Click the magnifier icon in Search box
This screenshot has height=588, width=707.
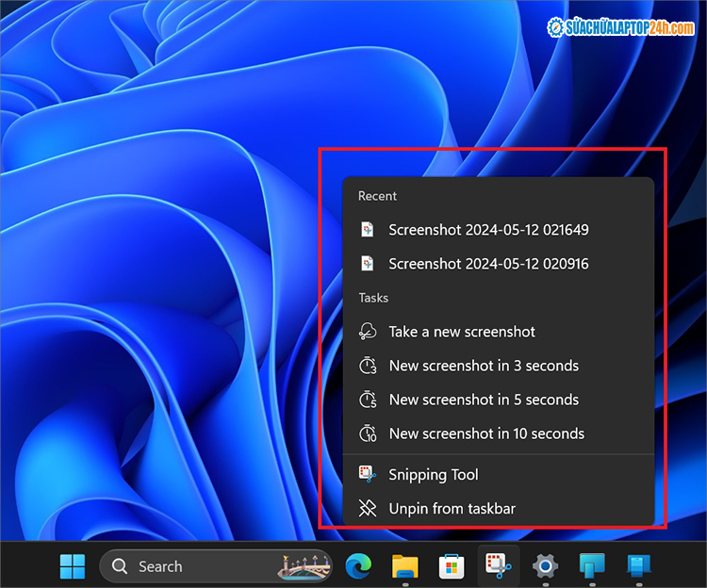pyautogui.click(x=120, y=566)
